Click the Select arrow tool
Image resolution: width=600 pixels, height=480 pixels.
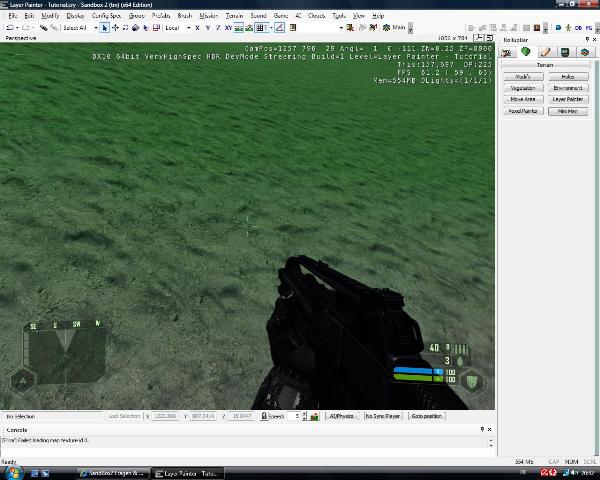[x=106, y=28]
